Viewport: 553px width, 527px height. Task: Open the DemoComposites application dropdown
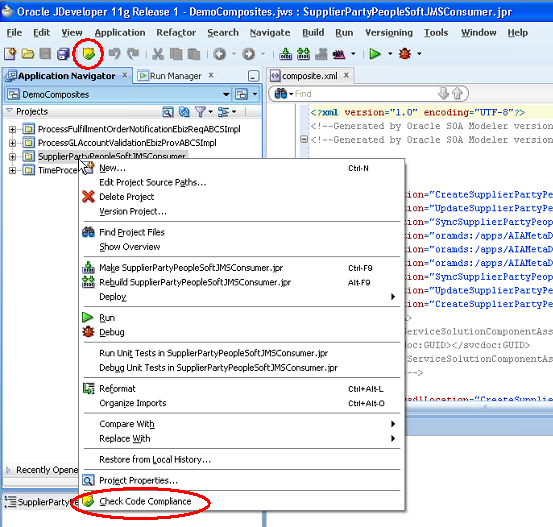pos(226,94)
